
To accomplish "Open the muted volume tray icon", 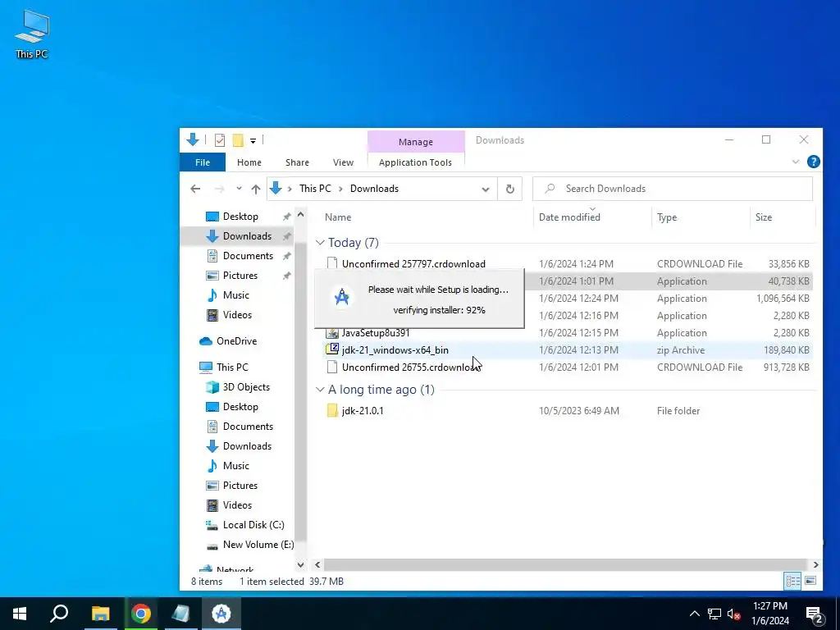I will tap(734, 614).
